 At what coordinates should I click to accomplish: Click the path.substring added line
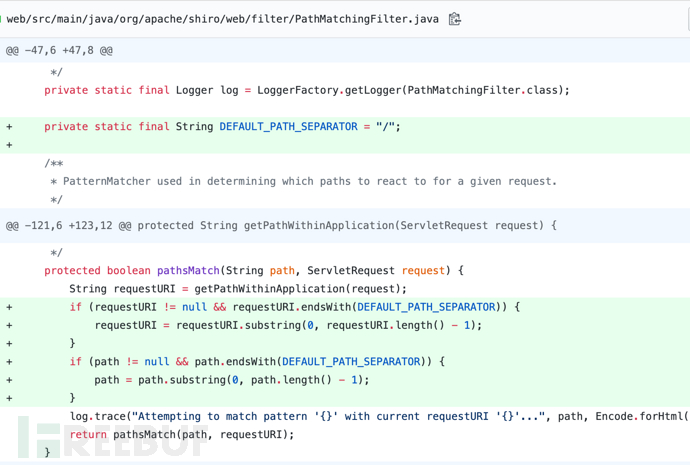(232, 379)
